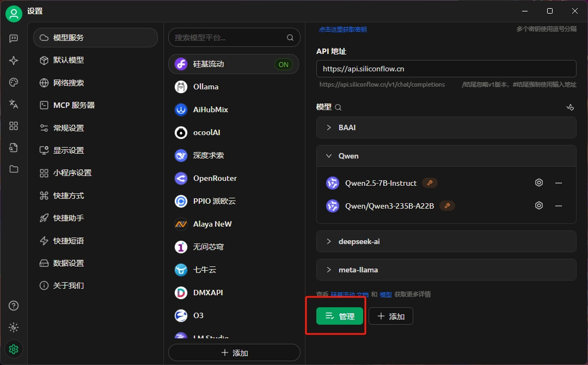Image resolution: width=588 pixels, height=365 pixels.
Task: Click the health check icon beside 模型
Action: (570, 107)
